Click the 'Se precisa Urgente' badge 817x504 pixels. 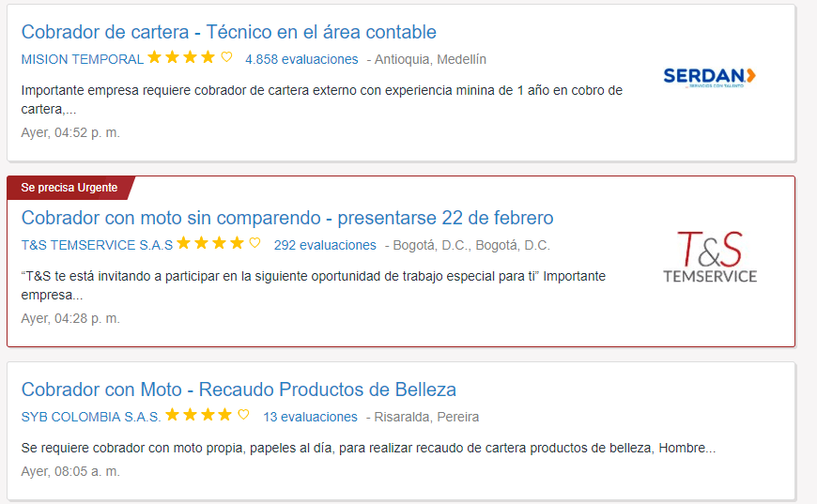[x=69, y=188]
